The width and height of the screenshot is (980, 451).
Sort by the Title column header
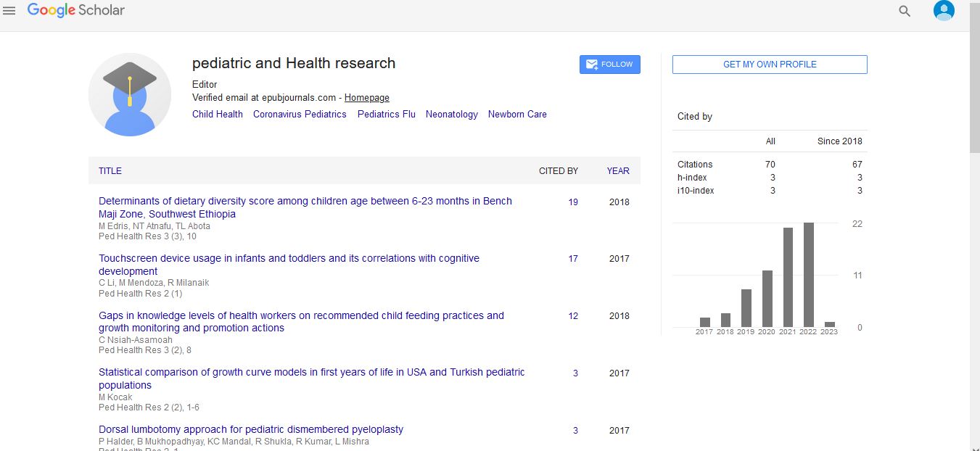coord(110,171)
